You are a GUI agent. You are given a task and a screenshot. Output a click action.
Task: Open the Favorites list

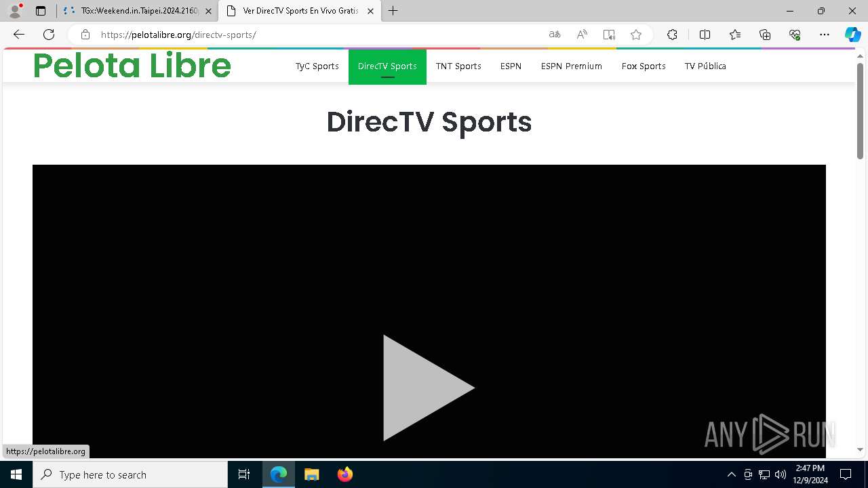(735, 35)
